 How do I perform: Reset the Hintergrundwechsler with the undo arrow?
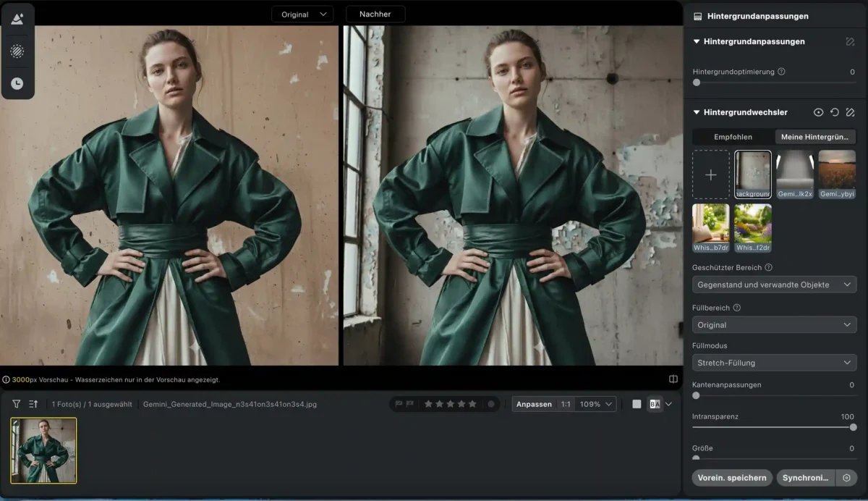pos(835,112)
